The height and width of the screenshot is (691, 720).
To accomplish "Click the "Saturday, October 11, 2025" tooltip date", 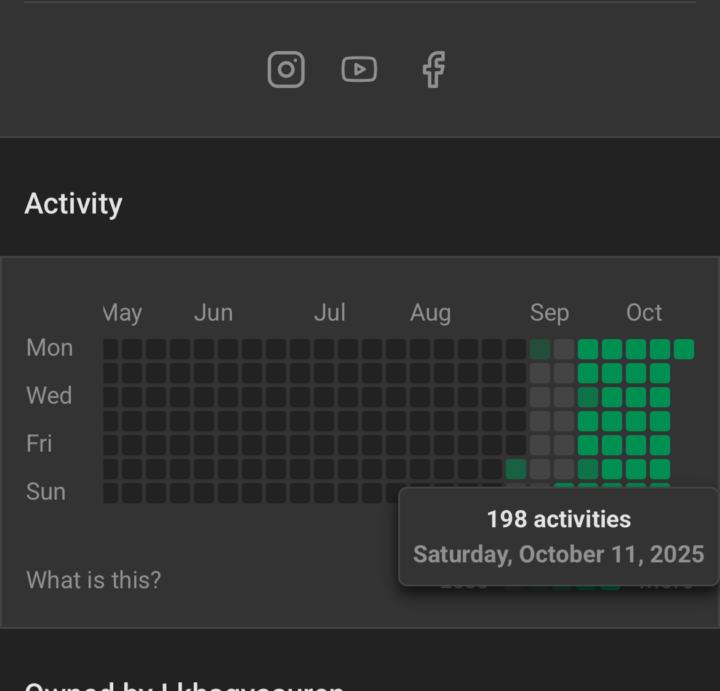I will tap(558, 554).
